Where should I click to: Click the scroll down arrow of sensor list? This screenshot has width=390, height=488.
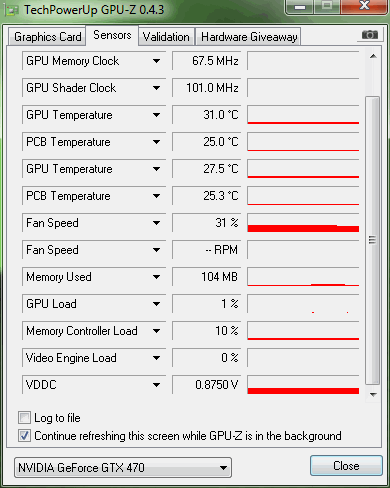coord(373,395)
